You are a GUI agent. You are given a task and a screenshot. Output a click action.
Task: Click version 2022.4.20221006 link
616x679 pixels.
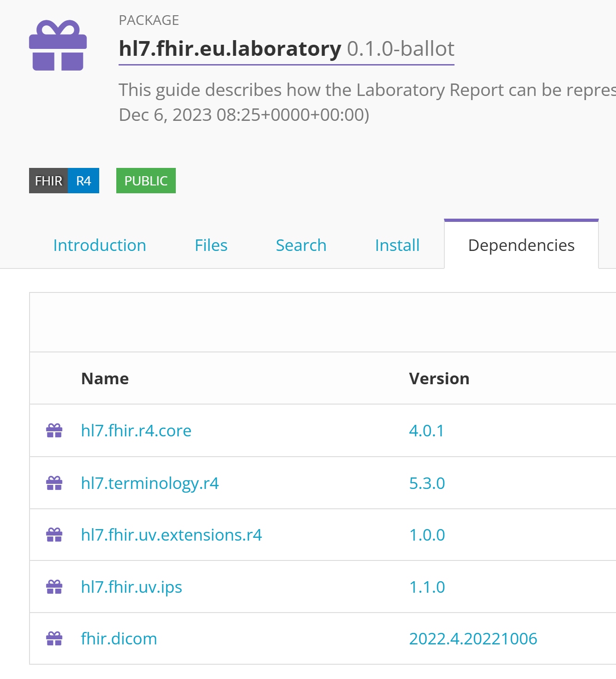pyautogui.click(x=473, y=639)
